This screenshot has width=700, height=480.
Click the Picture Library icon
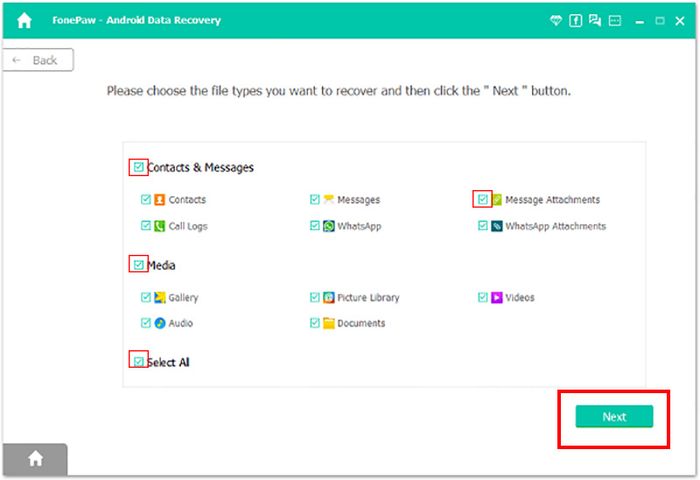329,297
